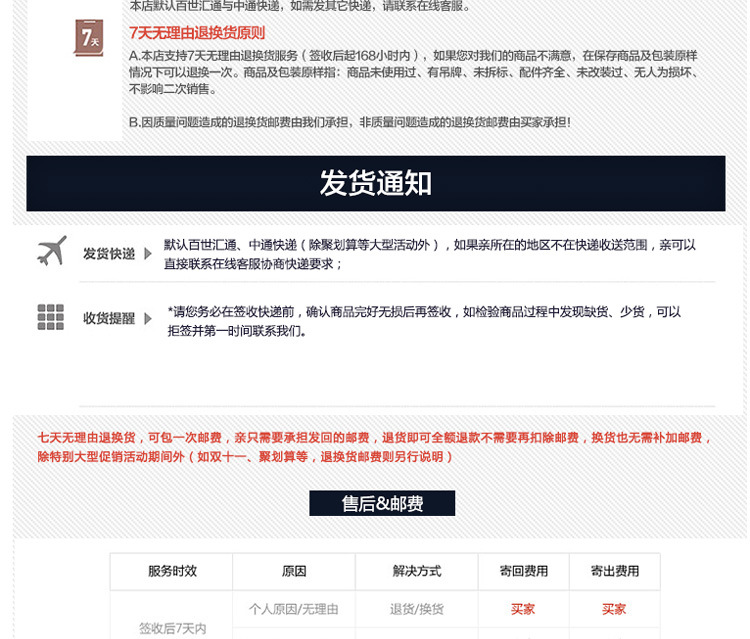Click the 原因 table header
Viewport: 750px width, 639px height.
[294, 571]
